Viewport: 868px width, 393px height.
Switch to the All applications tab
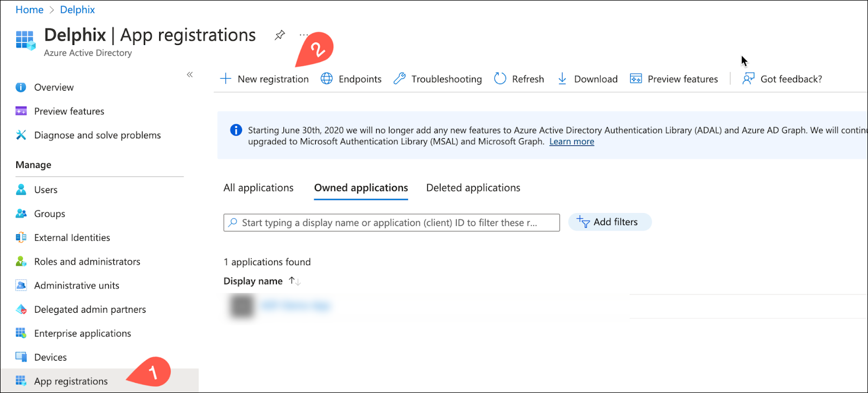[258, 188]
